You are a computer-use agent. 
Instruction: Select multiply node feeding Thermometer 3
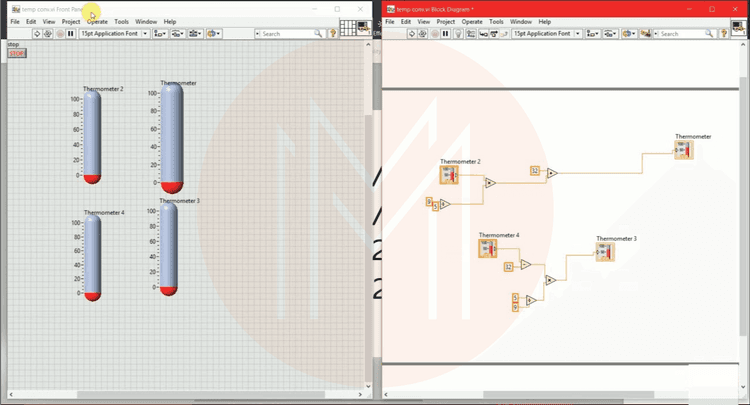click(551, 280)
